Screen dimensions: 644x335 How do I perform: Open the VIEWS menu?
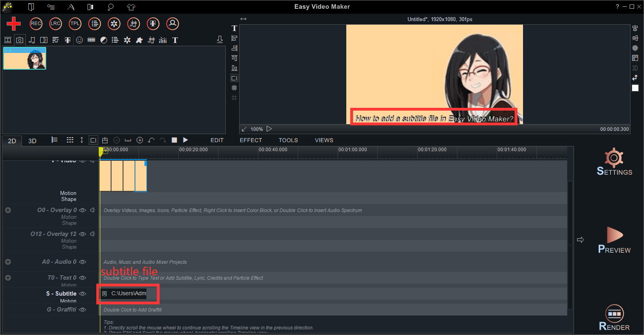(x=324, y=140)
